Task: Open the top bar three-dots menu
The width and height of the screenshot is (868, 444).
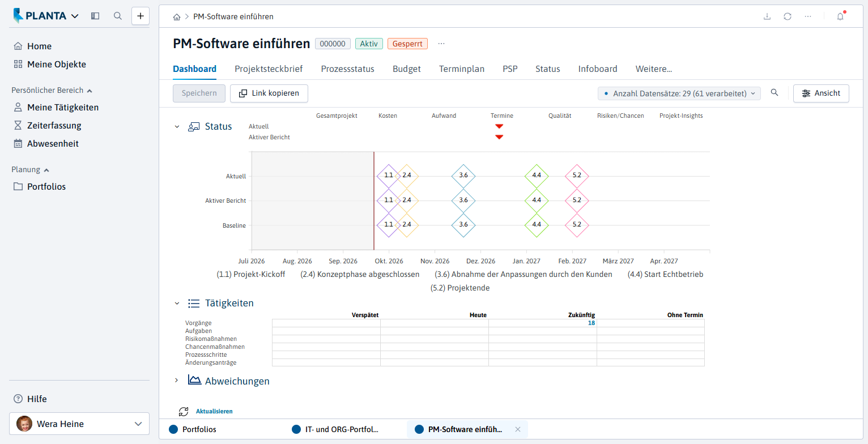Action: [x=808, y=16]
